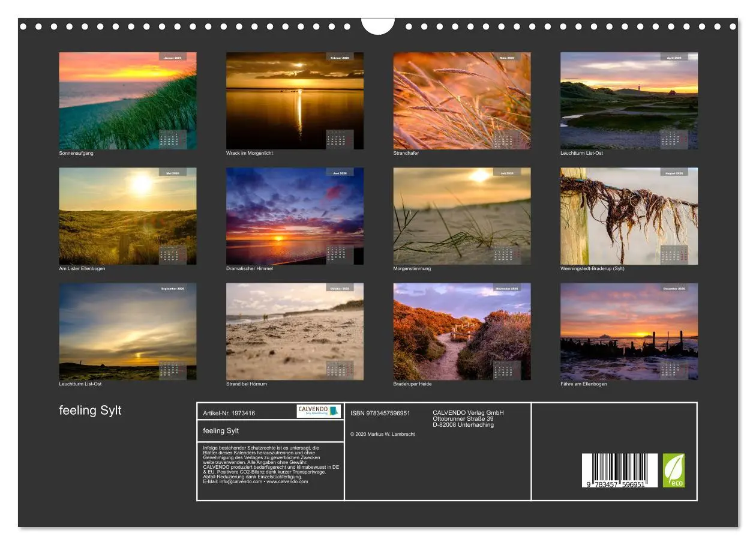
Task: Click 'Artikel-Nr. 1973416' text
Action: pos(229,413)
